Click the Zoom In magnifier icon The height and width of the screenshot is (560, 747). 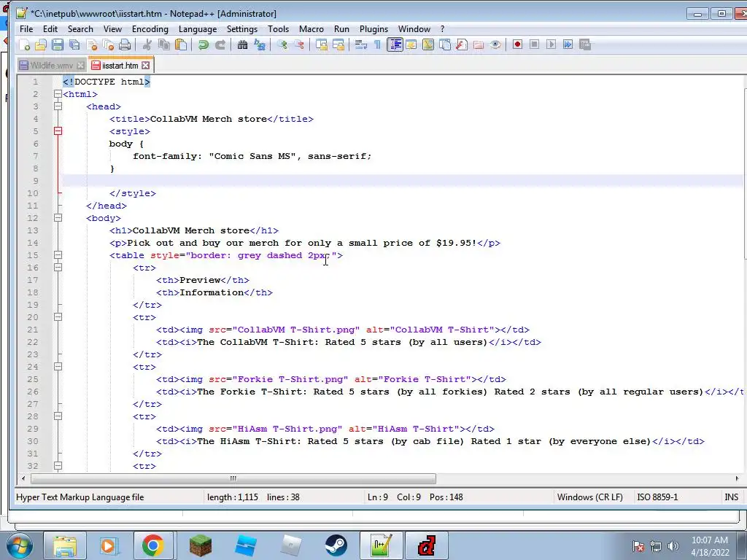click(x=282, y=44)
